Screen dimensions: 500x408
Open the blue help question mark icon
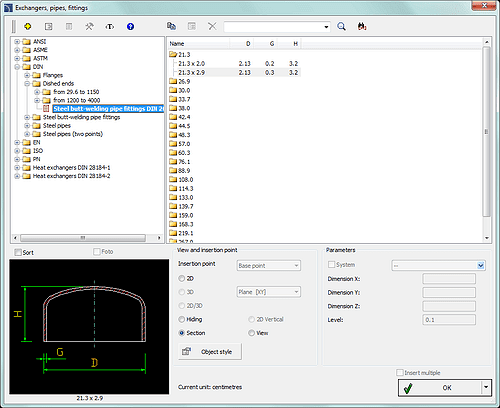130,26
